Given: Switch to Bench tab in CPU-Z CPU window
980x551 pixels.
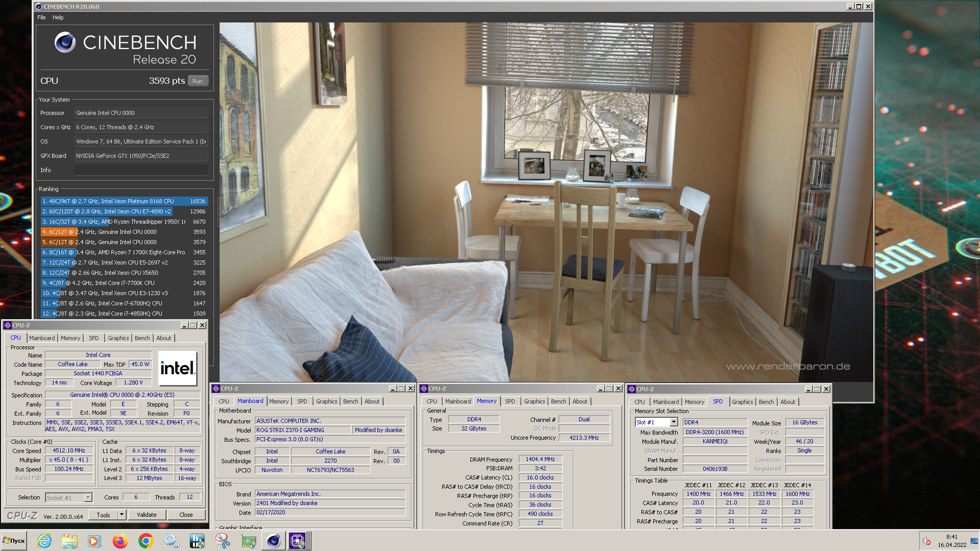Looking at the screenshot, I should (142, 338).
